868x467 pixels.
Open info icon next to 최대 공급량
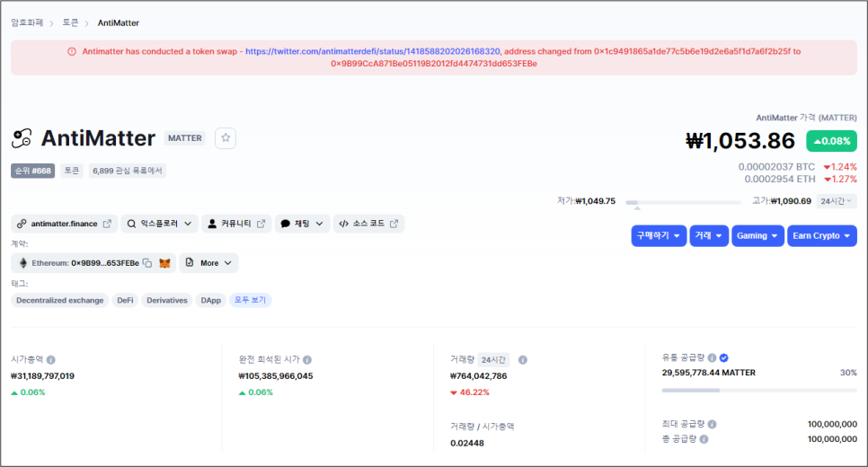coord(712,424)
